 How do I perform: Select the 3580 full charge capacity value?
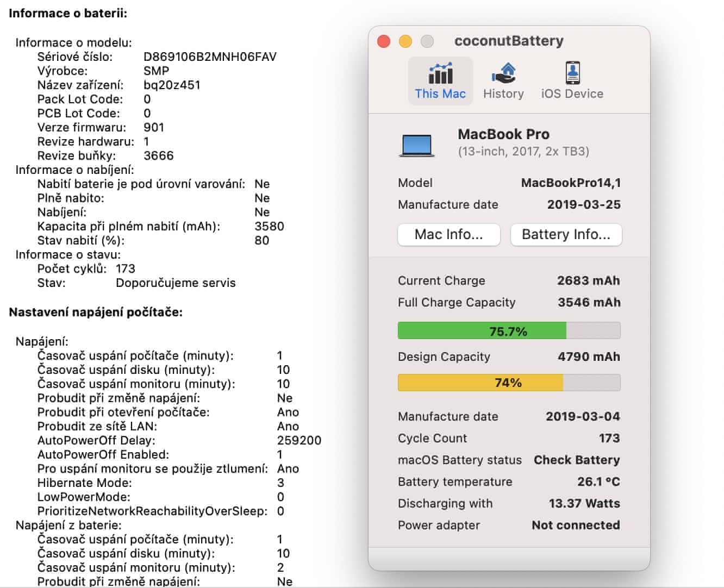coord(269,227)
